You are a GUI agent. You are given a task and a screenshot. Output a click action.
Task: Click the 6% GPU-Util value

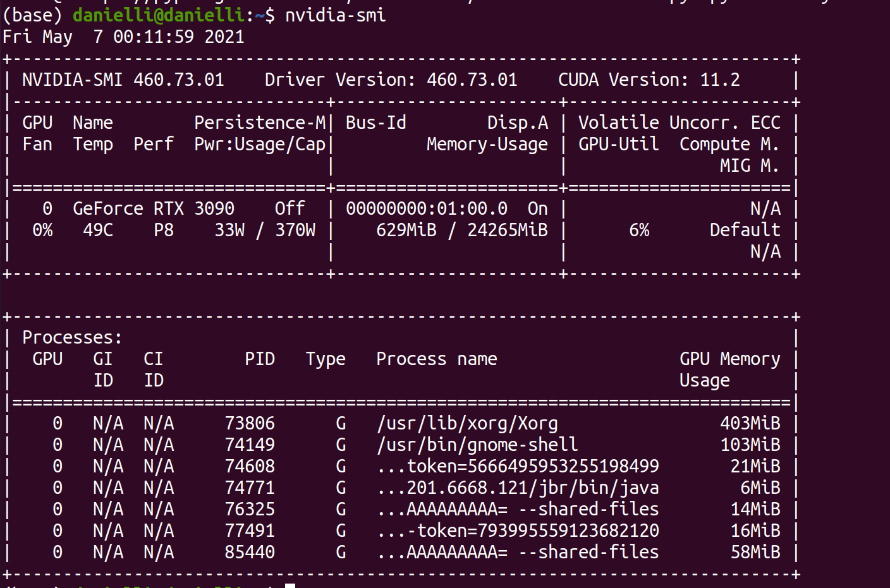click(x=639, y=230)
